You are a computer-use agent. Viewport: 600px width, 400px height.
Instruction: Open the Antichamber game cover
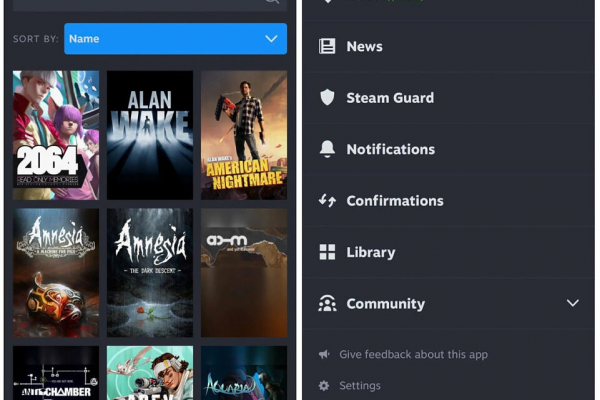click(x=56, y=373)
